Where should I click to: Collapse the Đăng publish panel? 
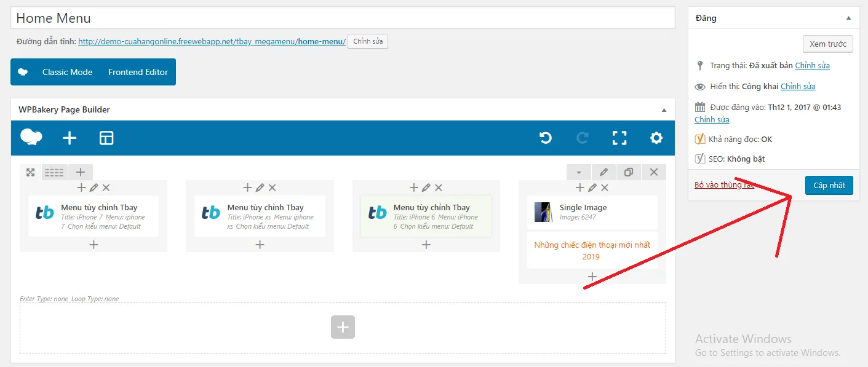[x=848, y=18]
